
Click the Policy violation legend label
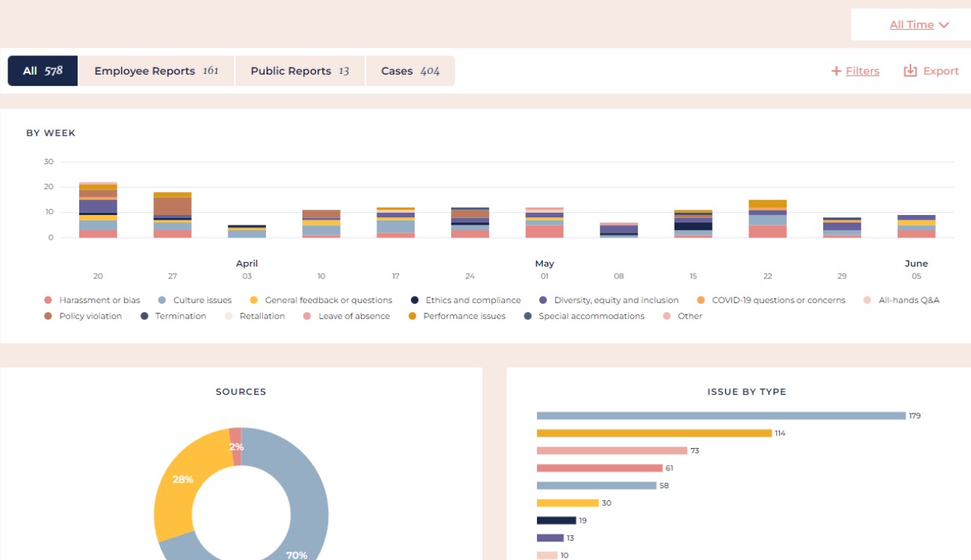(90, 316)
